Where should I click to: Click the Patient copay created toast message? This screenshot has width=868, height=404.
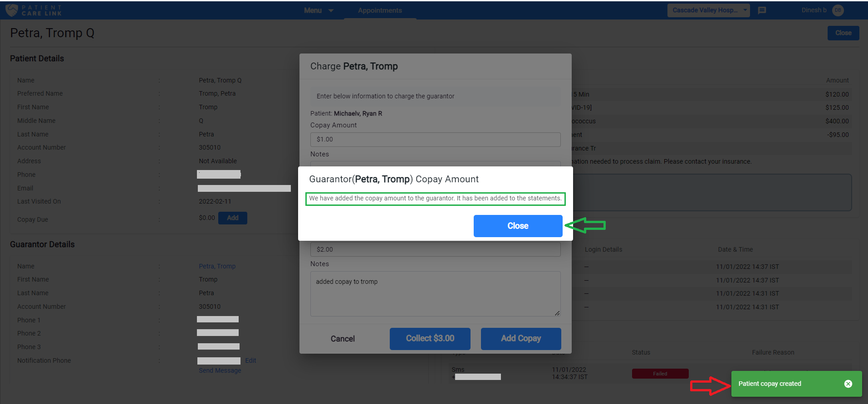coord(770,384)
